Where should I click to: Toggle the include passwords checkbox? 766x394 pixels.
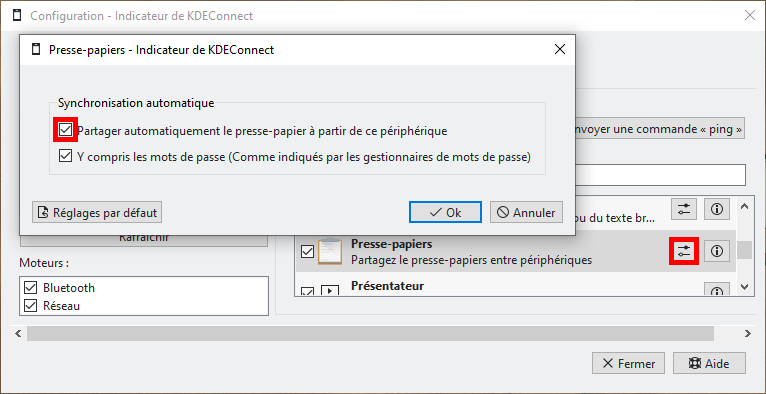tap(65, 156)
